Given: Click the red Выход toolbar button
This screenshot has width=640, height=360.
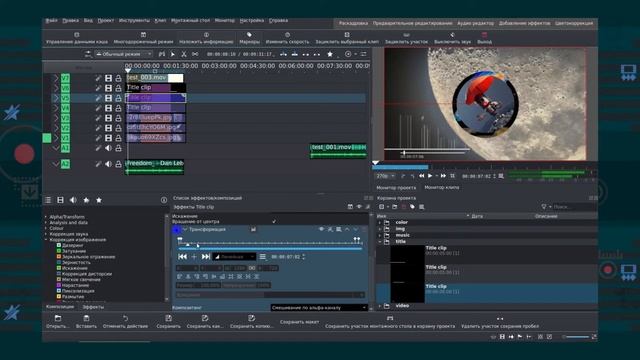Looking at the screenshot, I should pos(484,38).
